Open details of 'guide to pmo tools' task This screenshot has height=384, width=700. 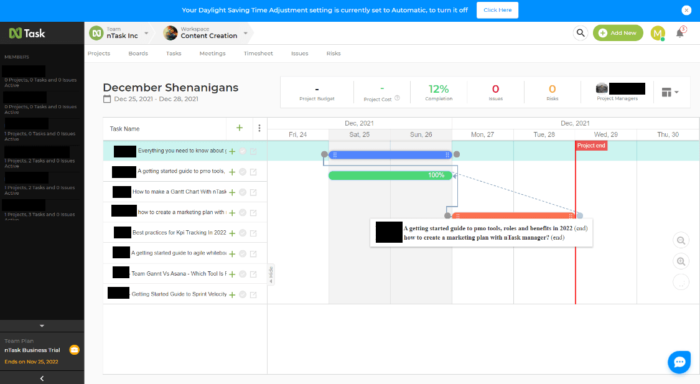click(x=253, y=172)
